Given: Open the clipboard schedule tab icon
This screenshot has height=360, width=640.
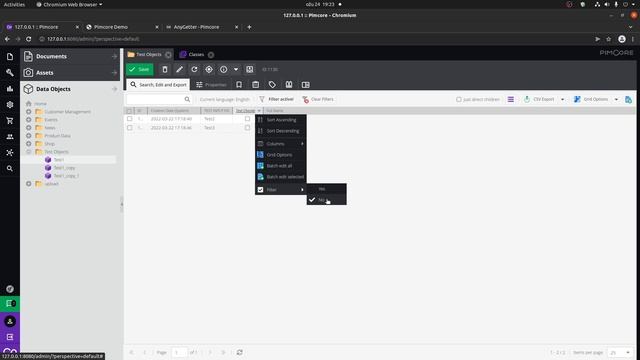Looking at the screenshot, I should click(256, 84).
